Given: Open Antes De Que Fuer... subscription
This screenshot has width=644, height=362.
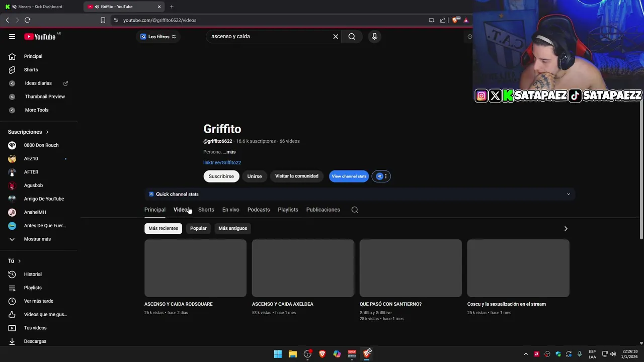Looking at the screenshot, I should [45, 226].
